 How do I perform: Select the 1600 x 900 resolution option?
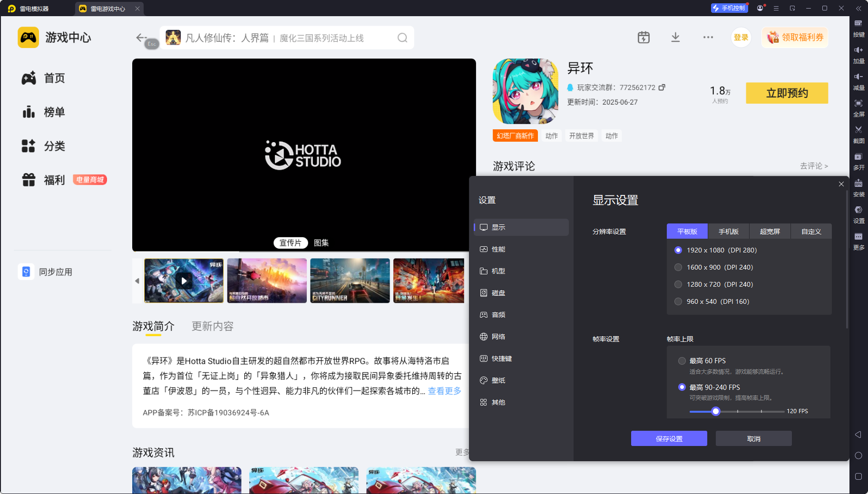(x=678, y=267)
